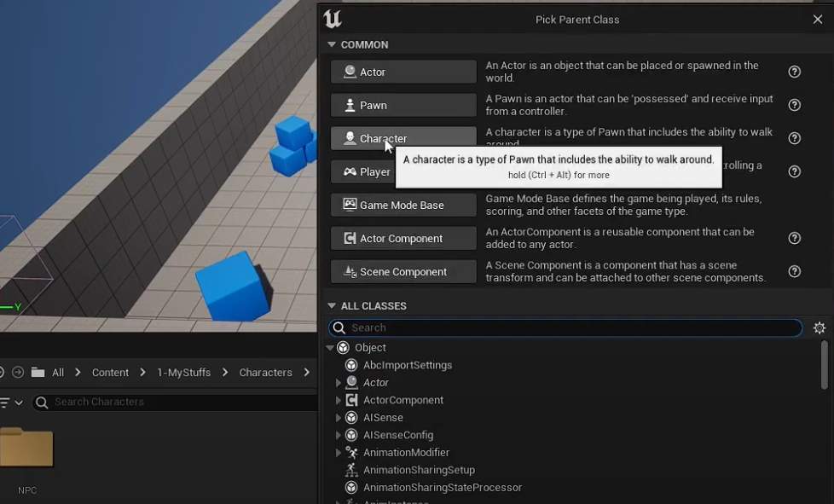This screenshot has height=504, width=834.
Task: Collapse the Object tree node
Action: 330,348
